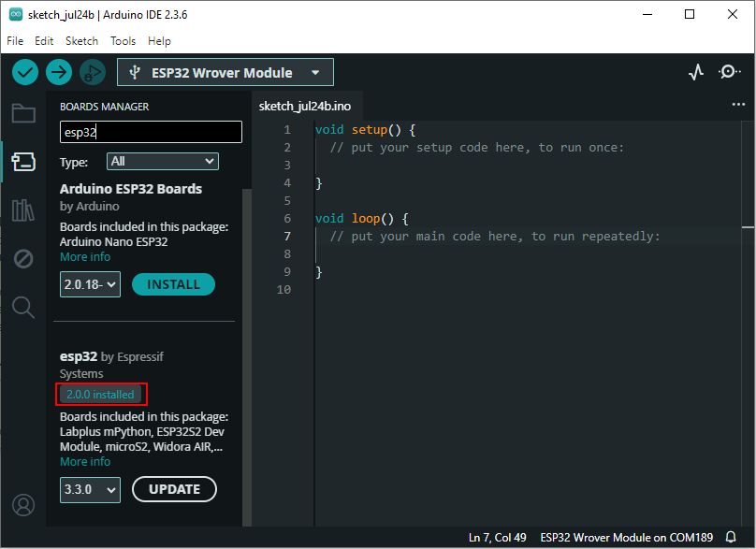The width and height of the screenshot is (756, 549).
Task: Click the Verify checkmark button
Action: coord(25,73)
